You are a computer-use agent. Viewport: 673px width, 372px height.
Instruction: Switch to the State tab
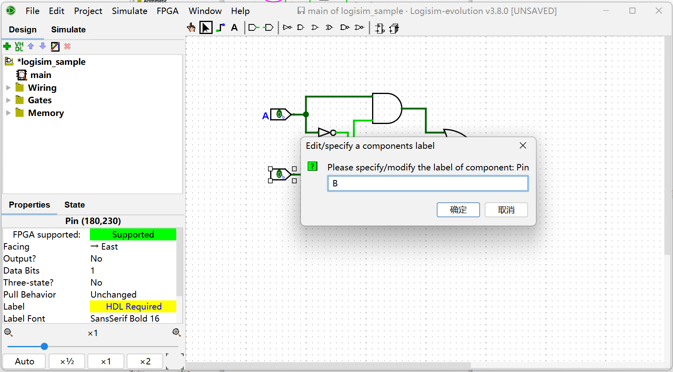click(x=74, y=205)
